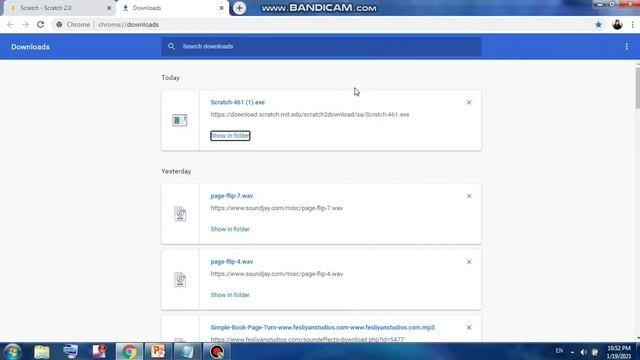Show page-flip-4.wav in folder

click(x=230, y=295)
